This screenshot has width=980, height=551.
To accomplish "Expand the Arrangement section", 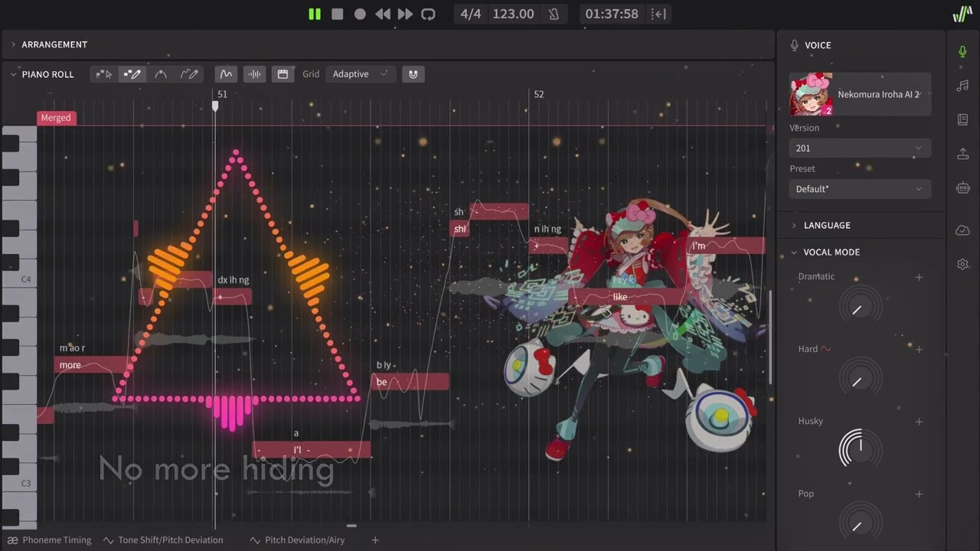I will (13, 44).
